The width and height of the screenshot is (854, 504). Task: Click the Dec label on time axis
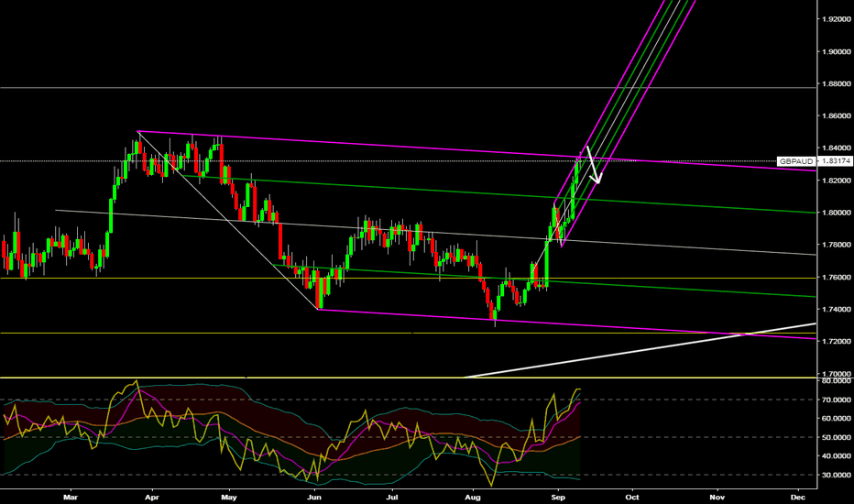pos(798,498)
